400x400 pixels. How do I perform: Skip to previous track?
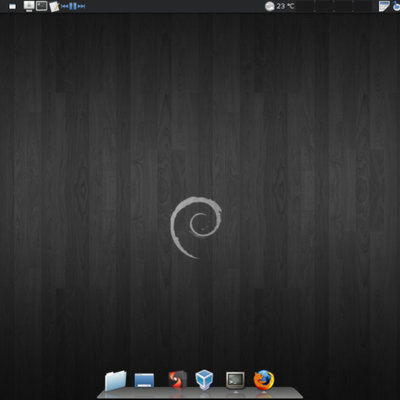coord(65,6)
